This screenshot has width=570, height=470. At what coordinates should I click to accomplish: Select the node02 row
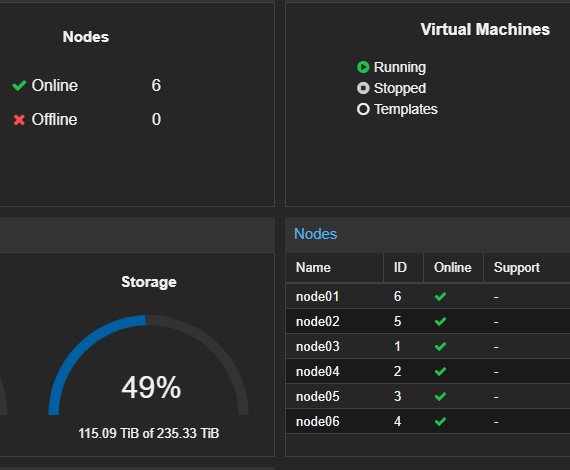pos(428,321)
